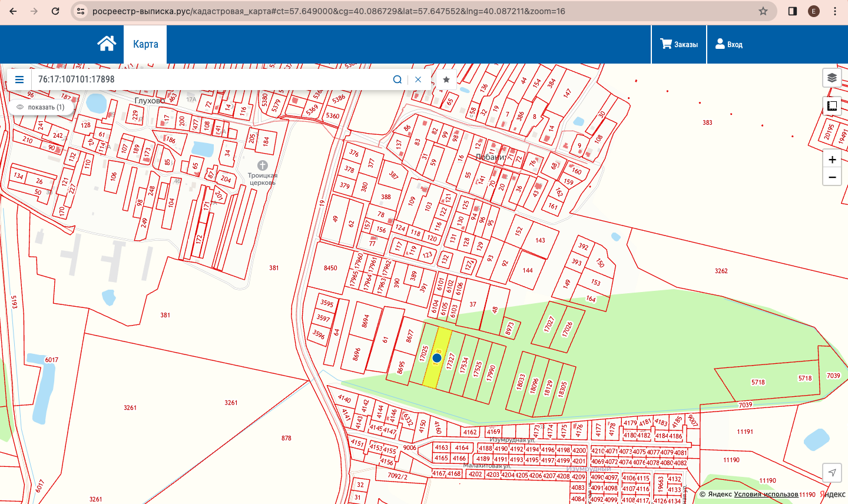The height and width of the screenshot is (504, 848).
Task: Click the magnifier search icon
Action: 397,79
